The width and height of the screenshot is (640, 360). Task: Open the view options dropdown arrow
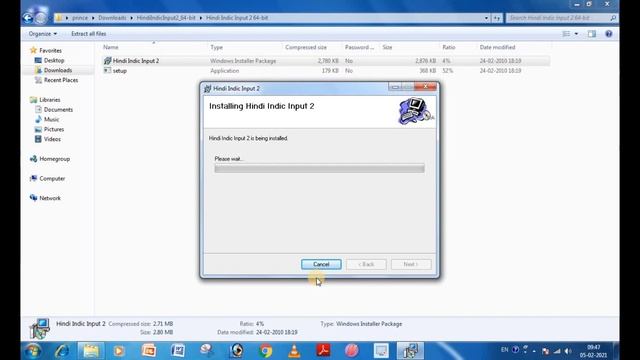(576, 34)
